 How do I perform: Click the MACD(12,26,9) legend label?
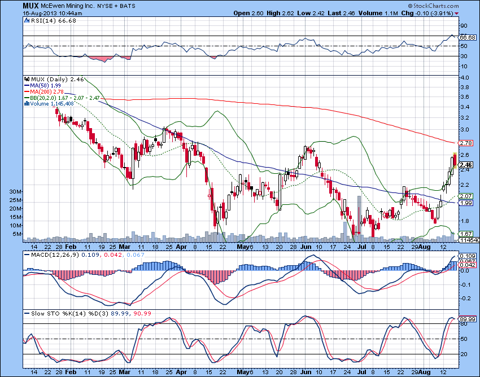pyautogui.click(x=55, y=255)
